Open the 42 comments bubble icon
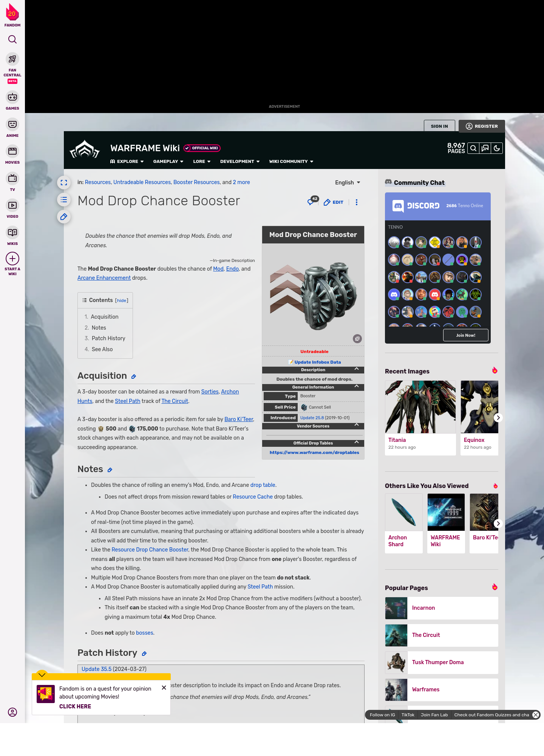This screenshot has height=756, width=544. (313, 201)
